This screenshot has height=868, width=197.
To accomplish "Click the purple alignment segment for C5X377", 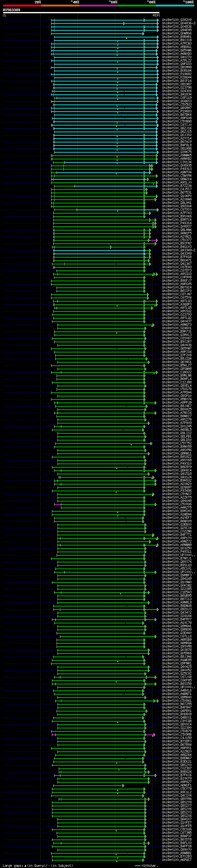I will [x=153, y=240].
